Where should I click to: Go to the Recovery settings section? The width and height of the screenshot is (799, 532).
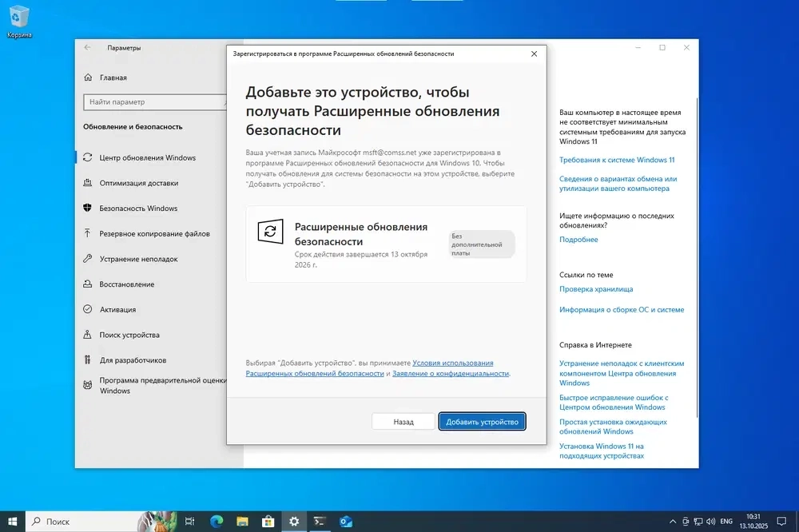(126, 284)
